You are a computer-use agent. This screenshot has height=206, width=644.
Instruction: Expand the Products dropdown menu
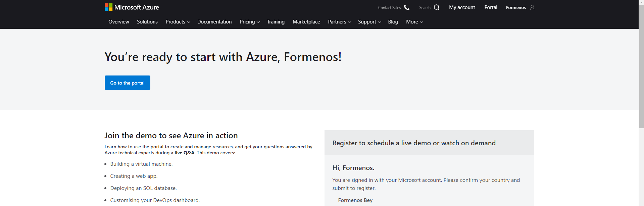[178, 22]
